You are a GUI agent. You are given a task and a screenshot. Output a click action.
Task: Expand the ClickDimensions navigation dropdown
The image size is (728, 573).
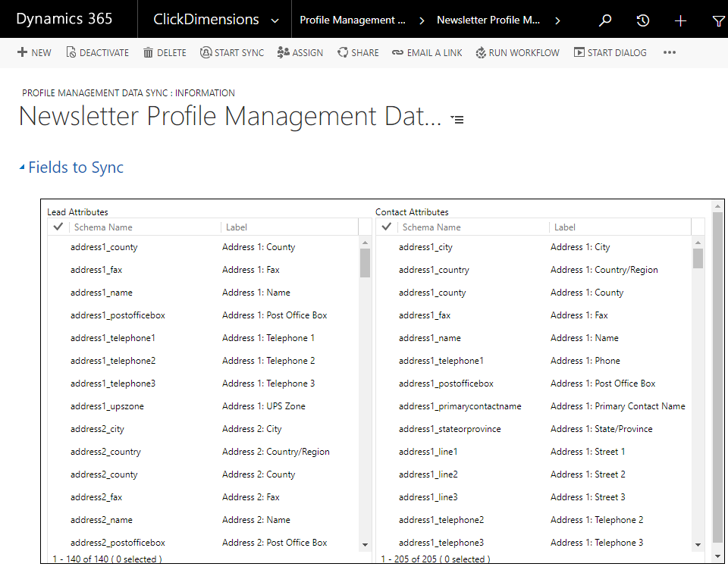pos(275,21)
